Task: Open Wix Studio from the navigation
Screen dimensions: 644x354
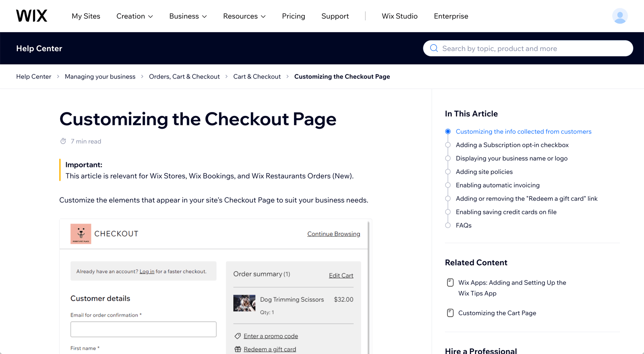Action: (400, 16)
